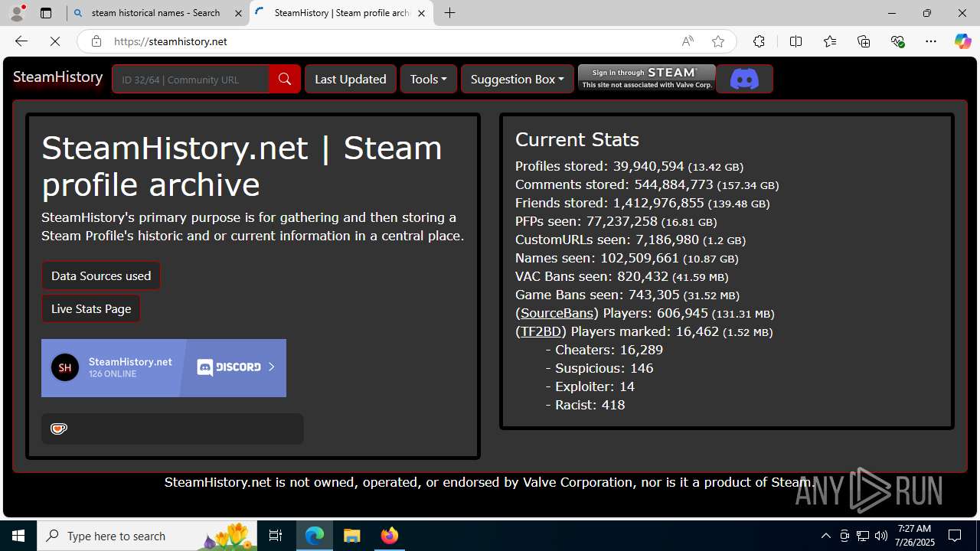Screen dimensions: 980x551
Task: Open the volume speaker tray icon
Action: (881, 536)
